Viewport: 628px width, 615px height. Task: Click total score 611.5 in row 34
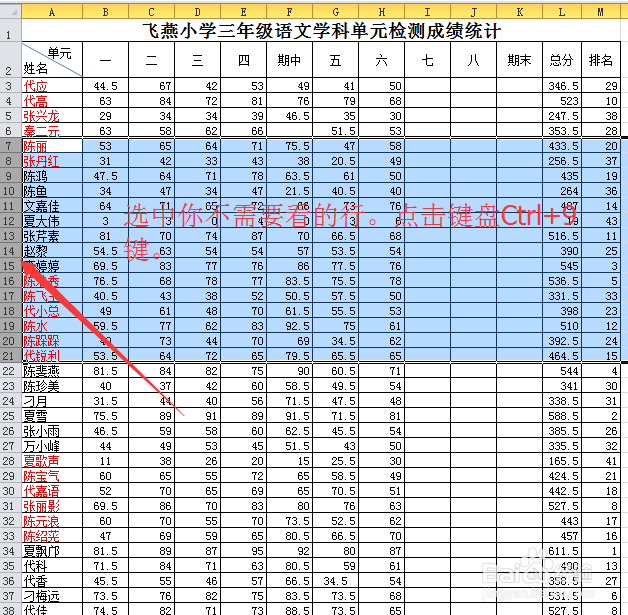(562, 551)
